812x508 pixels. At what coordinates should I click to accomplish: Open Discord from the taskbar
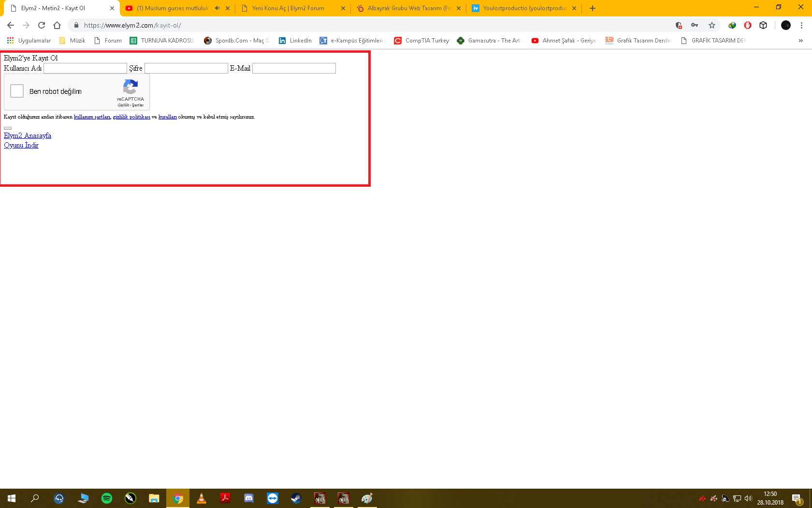click(x=249, y=498)
